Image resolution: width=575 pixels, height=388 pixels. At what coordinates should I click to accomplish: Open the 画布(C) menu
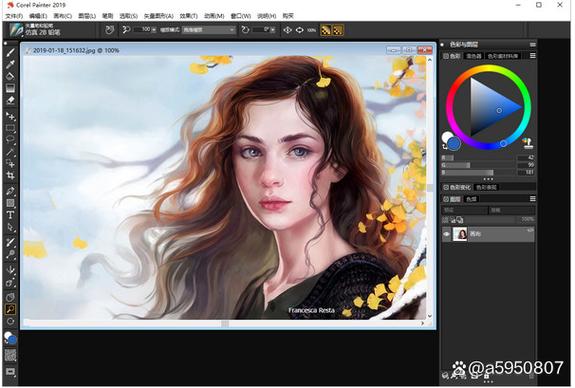(62, 16)
